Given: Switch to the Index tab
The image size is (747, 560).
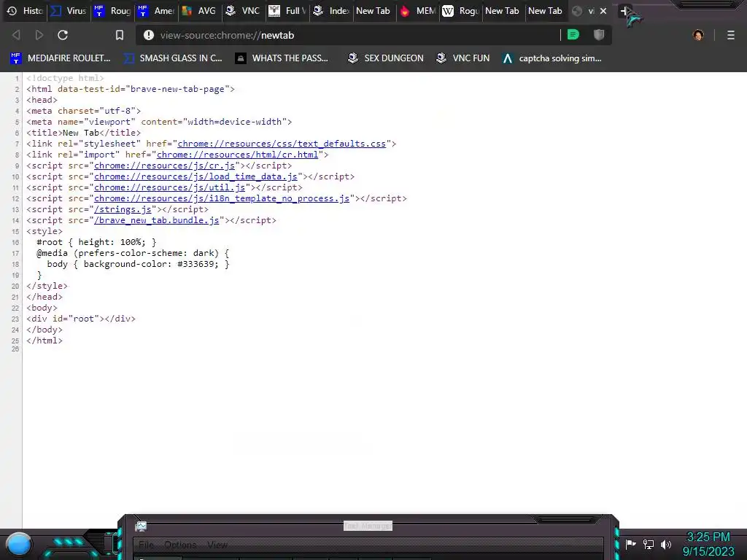Looking at the screenshot, I should (331, 11).
